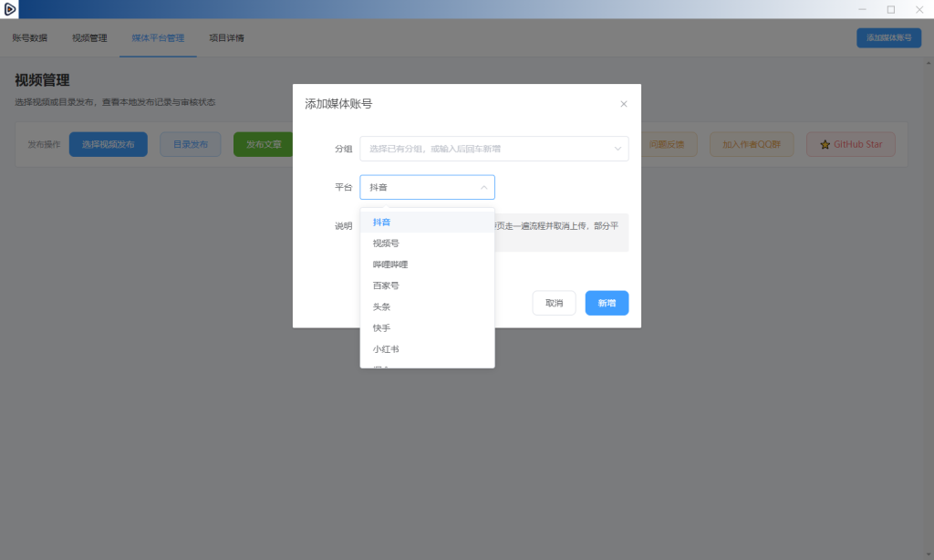Screen dimensions: 934x560
Task: Click the 发布文章 button
Action: (x=264, y=144)
